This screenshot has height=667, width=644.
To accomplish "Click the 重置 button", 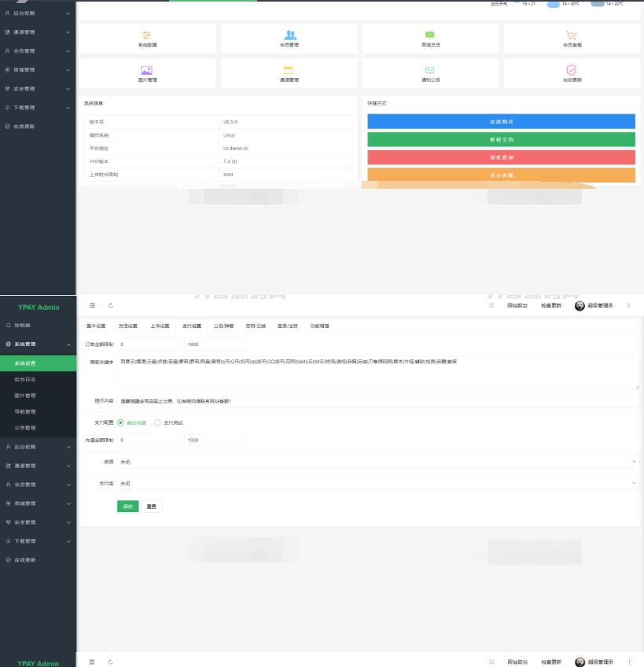I will [x=152, y=506].
